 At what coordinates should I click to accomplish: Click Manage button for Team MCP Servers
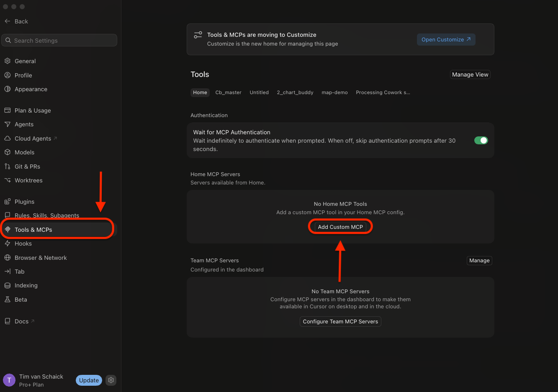479,260
